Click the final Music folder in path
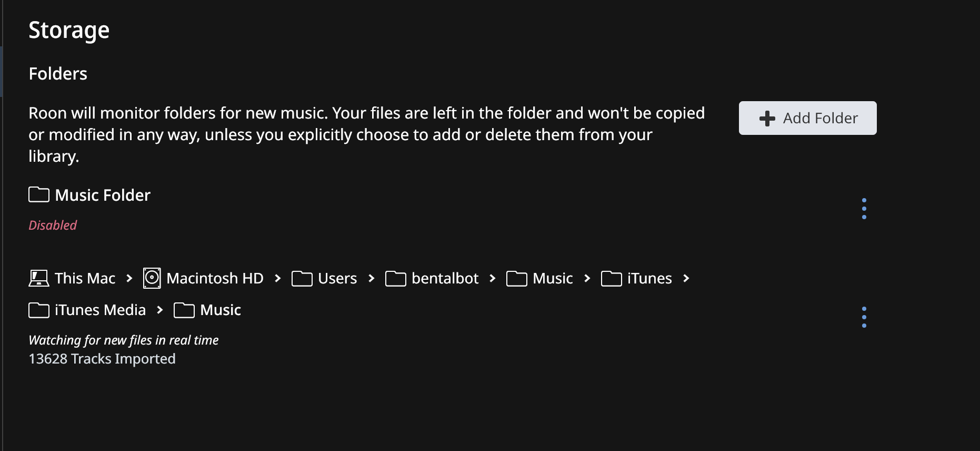This screenshot has height=451, width=980. [207, 310]
